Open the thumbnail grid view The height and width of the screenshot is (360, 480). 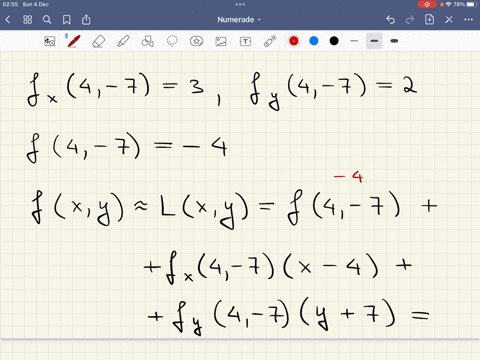[x=28, y=20]
